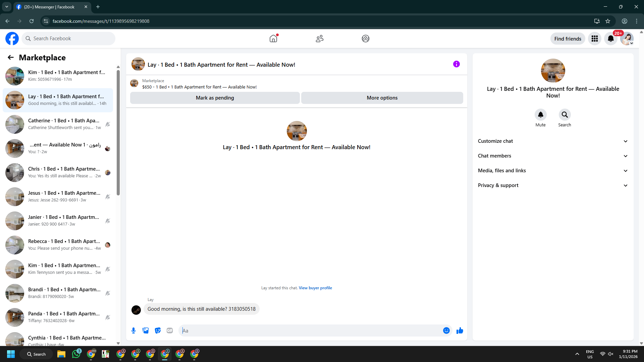Expand Media, files and links section
Image resolution: width=644 pixels, height=362 pixels.
(553, 171)
